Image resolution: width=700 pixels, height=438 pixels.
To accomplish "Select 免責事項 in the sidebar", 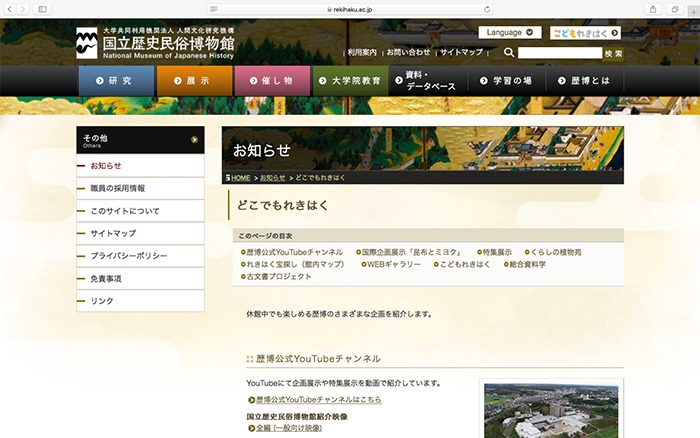I will click(140, 279).
